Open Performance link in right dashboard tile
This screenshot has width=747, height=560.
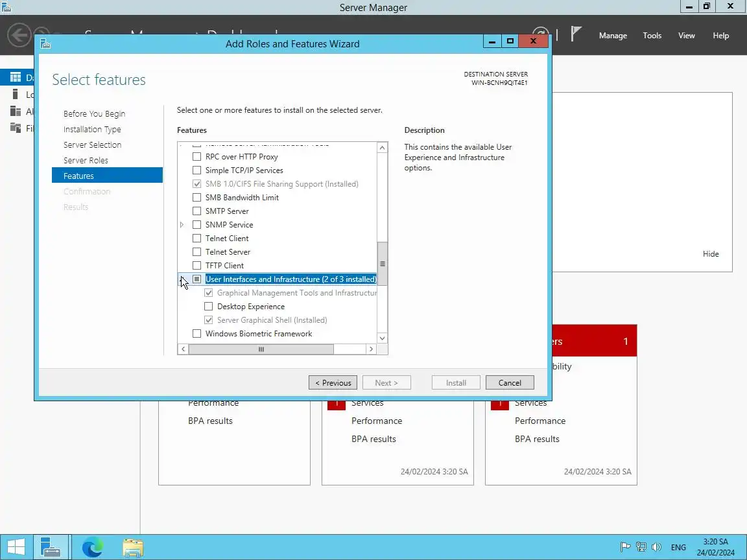539,421
